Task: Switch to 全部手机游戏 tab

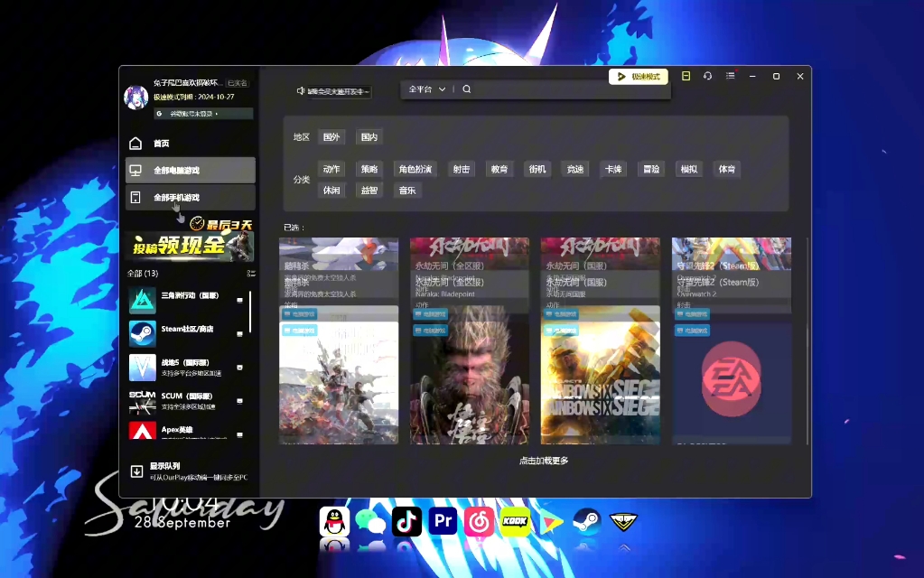Action: point(191,198)
